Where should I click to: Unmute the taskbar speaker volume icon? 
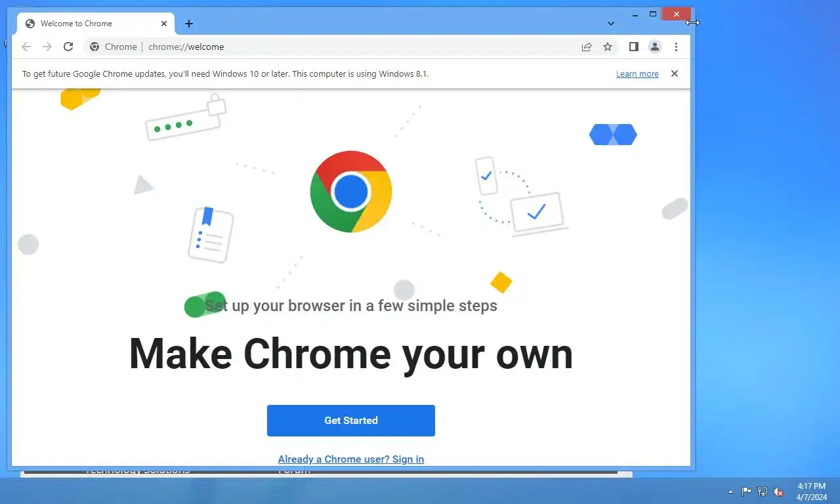pyautogui.click(x=778, y=492)
